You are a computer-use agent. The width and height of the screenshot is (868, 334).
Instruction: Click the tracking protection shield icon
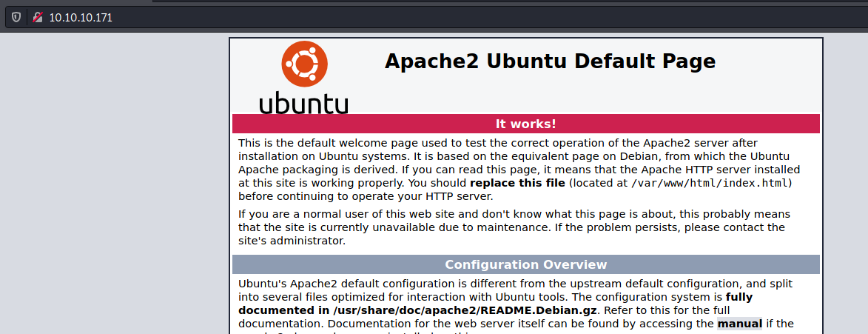click(x=16, y=17)
